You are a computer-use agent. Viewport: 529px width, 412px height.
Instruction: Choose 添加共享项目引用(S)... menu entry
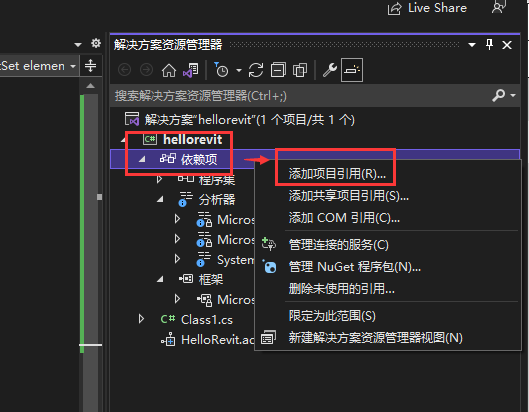349,196
